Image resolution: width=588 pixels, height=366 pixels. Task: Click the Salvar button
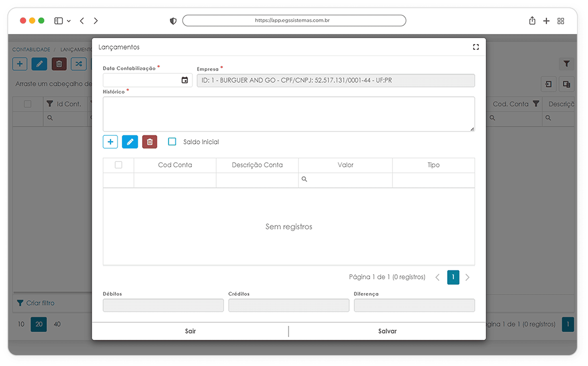tap(387, 331)
